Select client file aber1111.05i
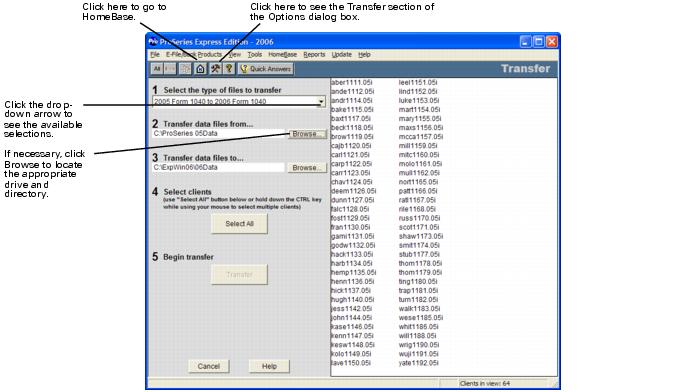Viewport: 698px width, 392px height. tap(352, 82)
